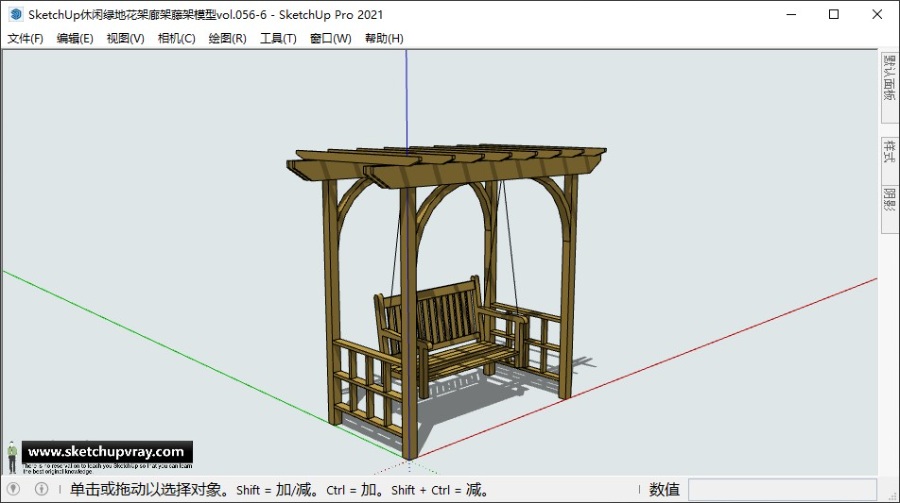Maximize the SketchUp window
Image resolution: width=900 pixels, height=503 pixels.
[834, 14]
